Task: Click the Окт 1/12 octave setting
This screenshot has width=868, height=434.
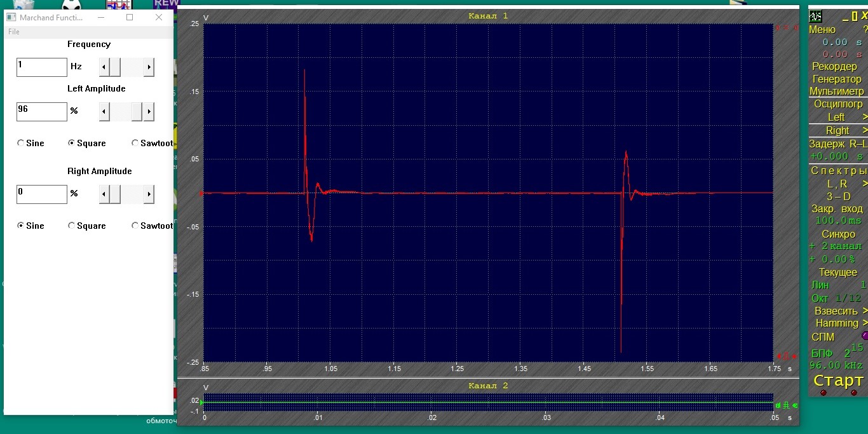Action: [x=836, y=297]
